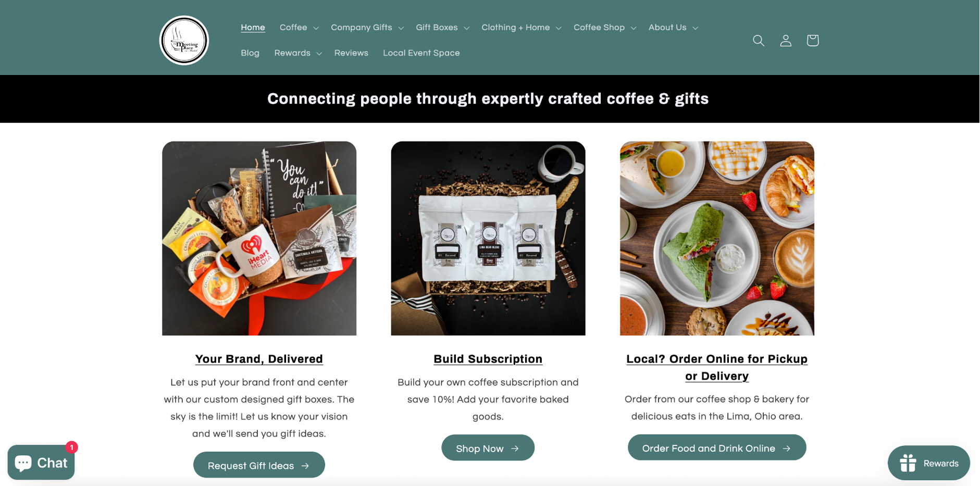The image size is (980, 486).
Task: Open the search magnifier icon
Action: 759,40
